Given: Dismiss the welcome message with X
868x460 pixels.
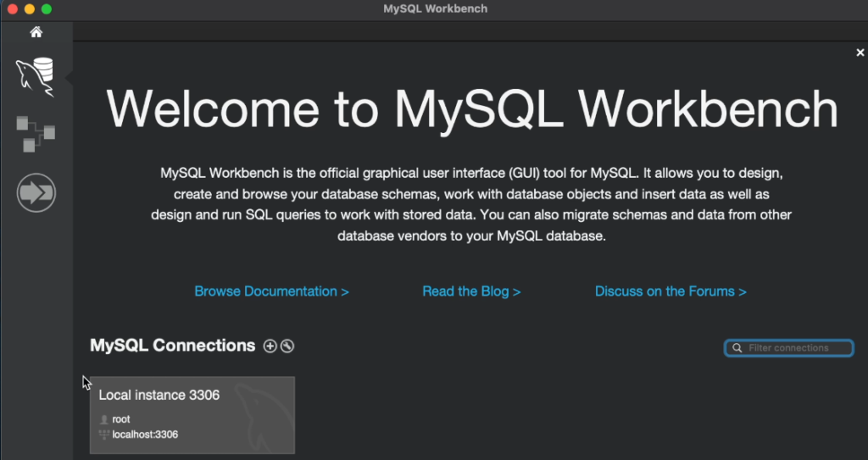Looking at the screenshot, I should tap(860, 53).
